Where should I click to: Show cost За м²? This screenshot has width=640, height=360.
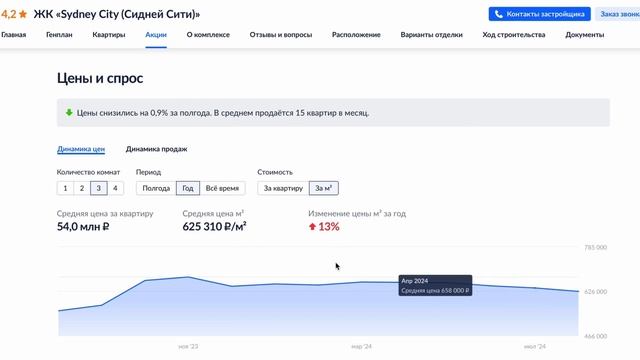324,188
